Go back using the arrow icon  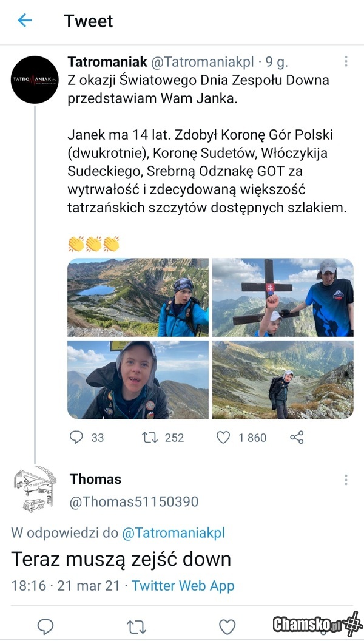coord(24,21)
